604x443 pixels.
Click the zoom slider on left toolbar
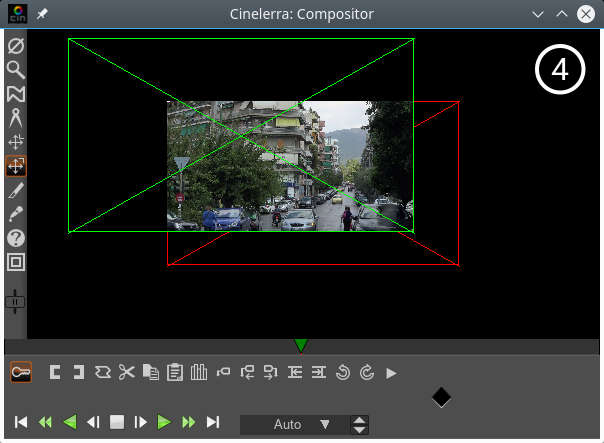(16, 301)
